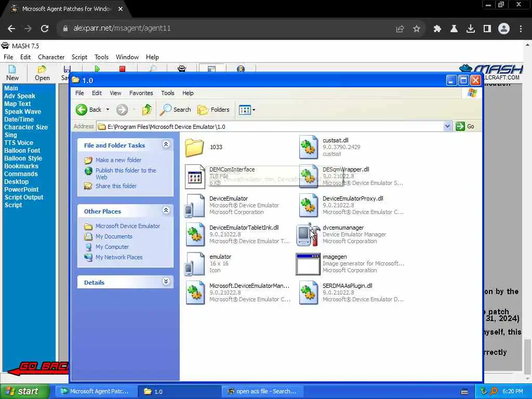Close the Microsoft Agent Patches tab
Screen dimensions: 532x399
(x=121, y=9)
